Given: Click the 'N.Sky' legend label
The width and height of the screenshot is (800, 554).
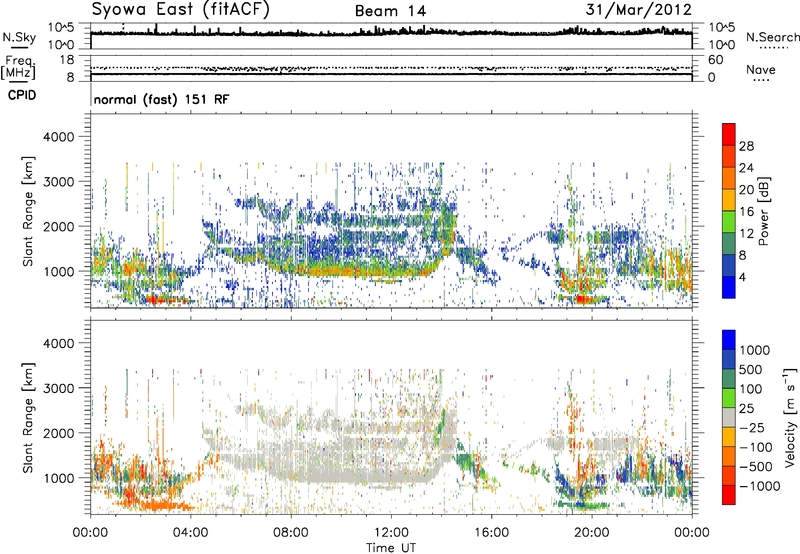Looking at the screenshot, I should click(19, 37).
